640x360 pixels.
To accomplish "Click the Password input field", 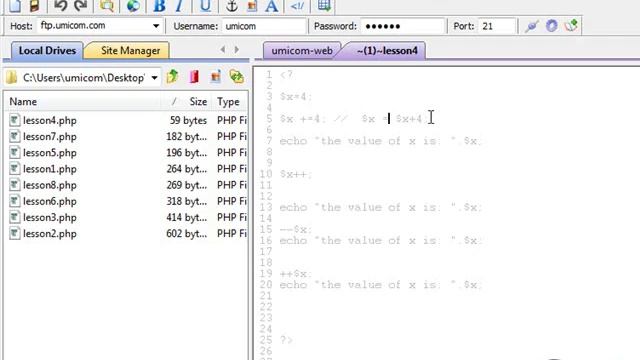I will click(x=402, y=26).
